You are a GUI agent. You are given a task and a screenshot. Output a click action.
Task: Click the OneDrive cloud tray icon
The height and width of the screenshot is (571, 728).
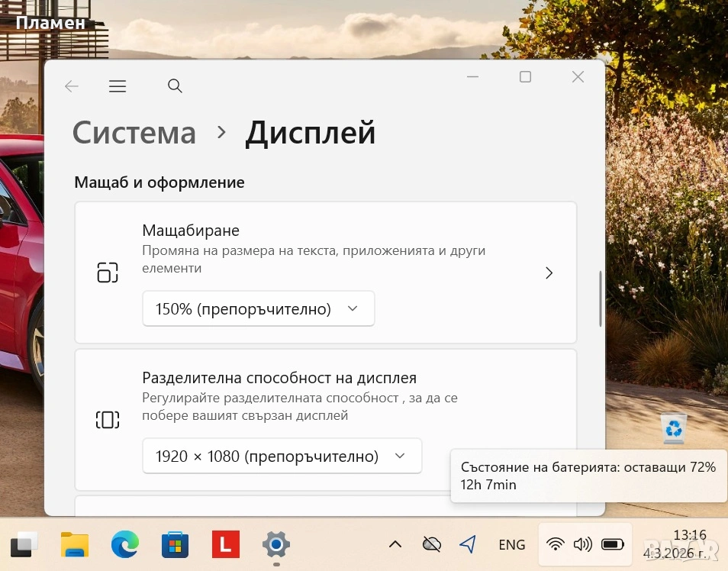click(x=432, y=544)
